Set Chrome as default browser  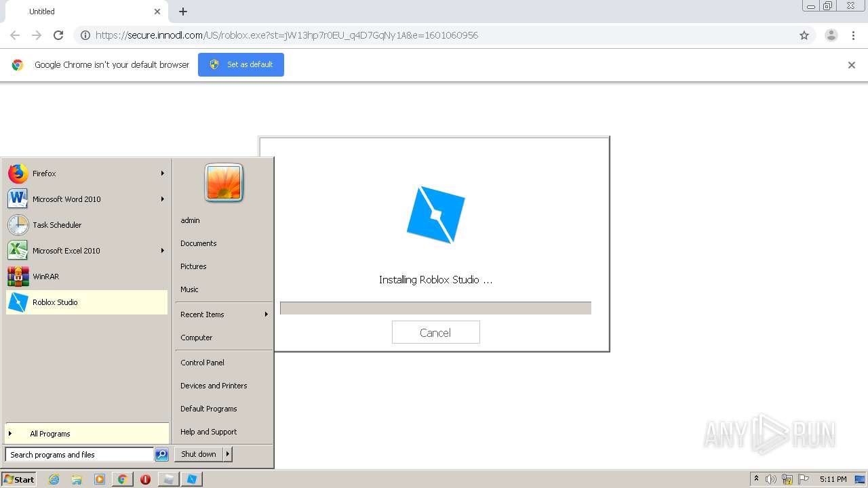click(x=241, y=64)
